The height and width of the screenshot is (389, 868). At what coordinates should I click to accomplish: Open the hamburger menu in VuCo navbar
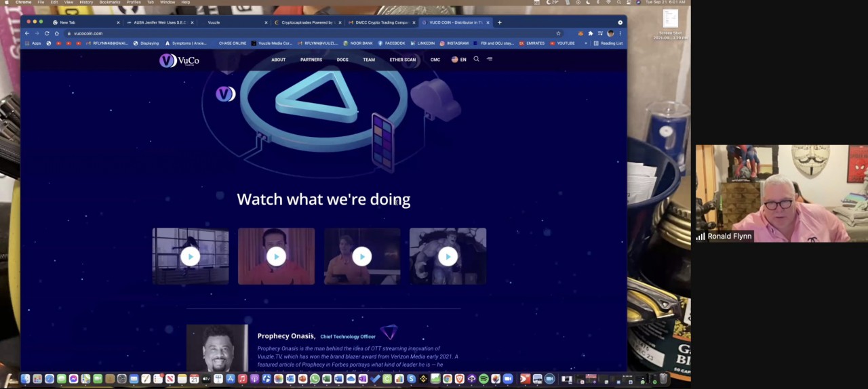coord(490,59)
